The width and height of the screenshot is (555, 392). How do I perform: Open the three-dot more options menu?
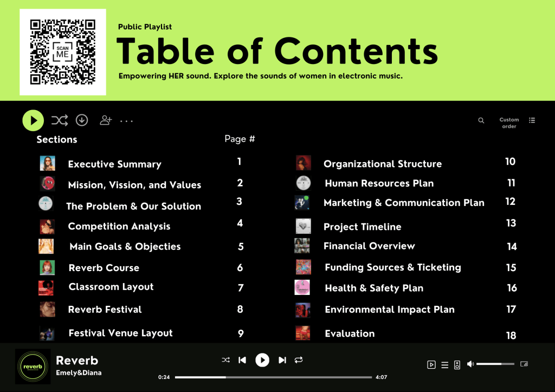click(126, 121)
